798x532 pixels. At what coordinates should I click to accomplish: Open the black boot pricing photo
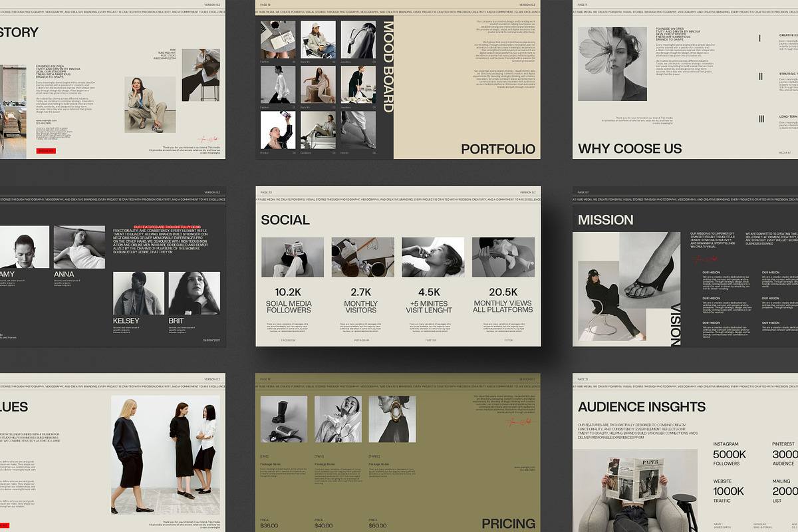click(284, 419)
